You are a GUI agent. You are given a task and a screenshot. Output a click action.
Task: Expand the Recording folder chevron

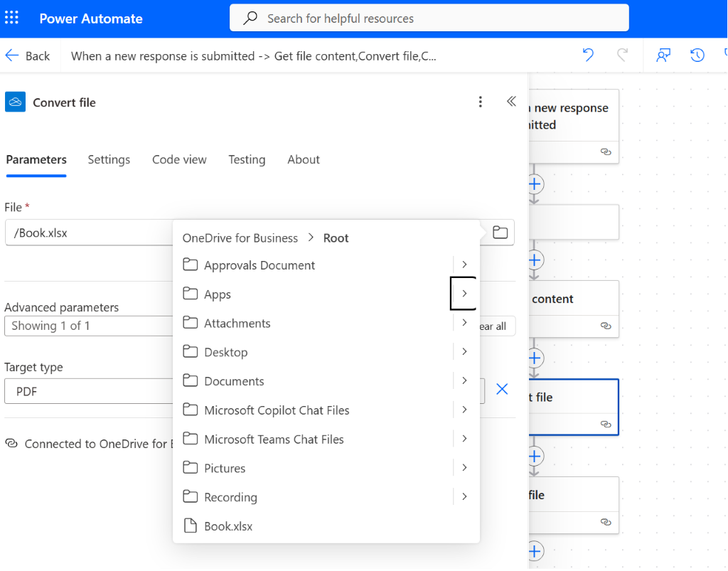(x=464, y=496)
